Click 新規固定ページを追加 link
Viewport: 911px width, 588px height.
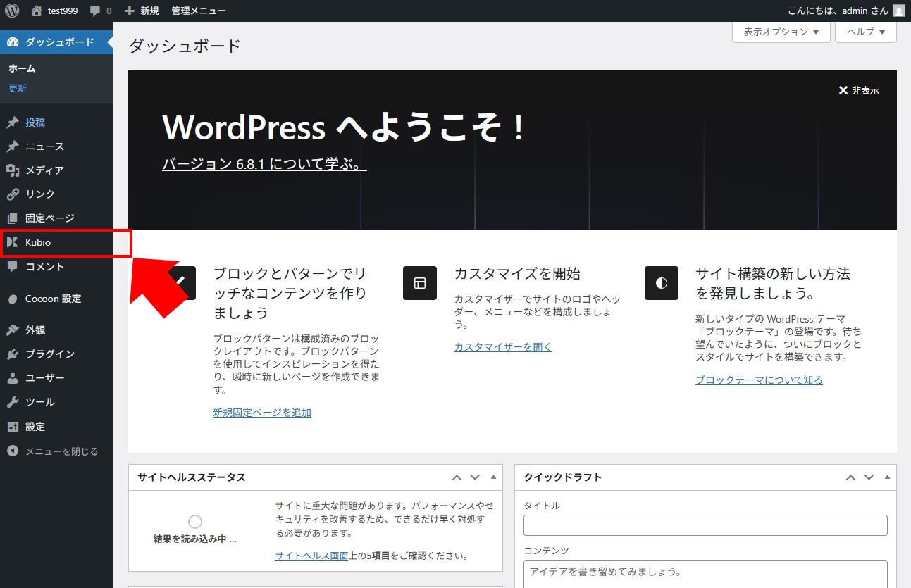click(x=262, y=413)
